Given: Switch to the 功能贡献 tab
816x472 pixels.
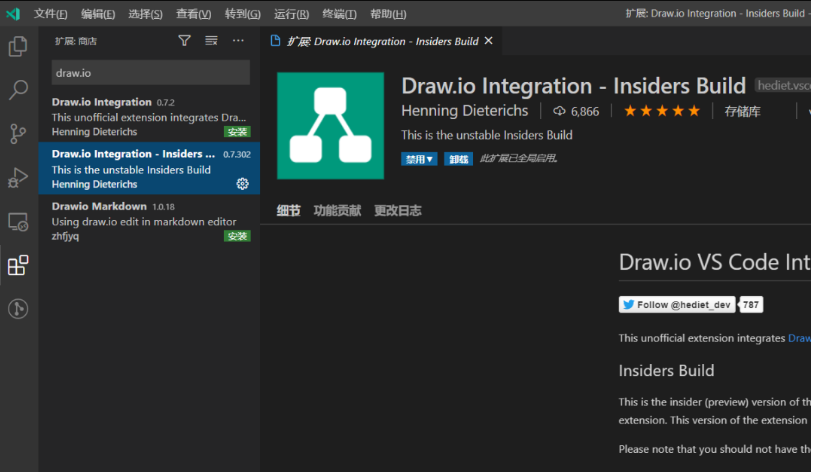Looking at the screenshot, I should [x=337, y=211].
